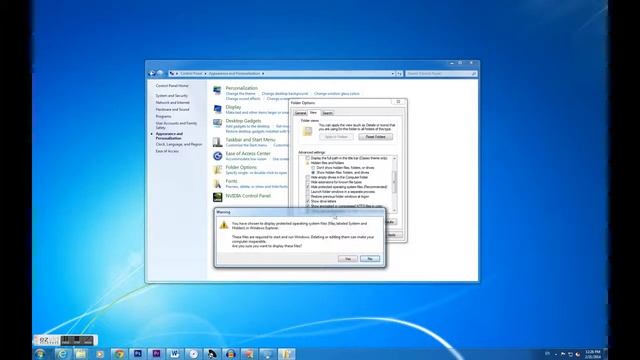Select Show hidden files, folders, and drives

(313, 173)
